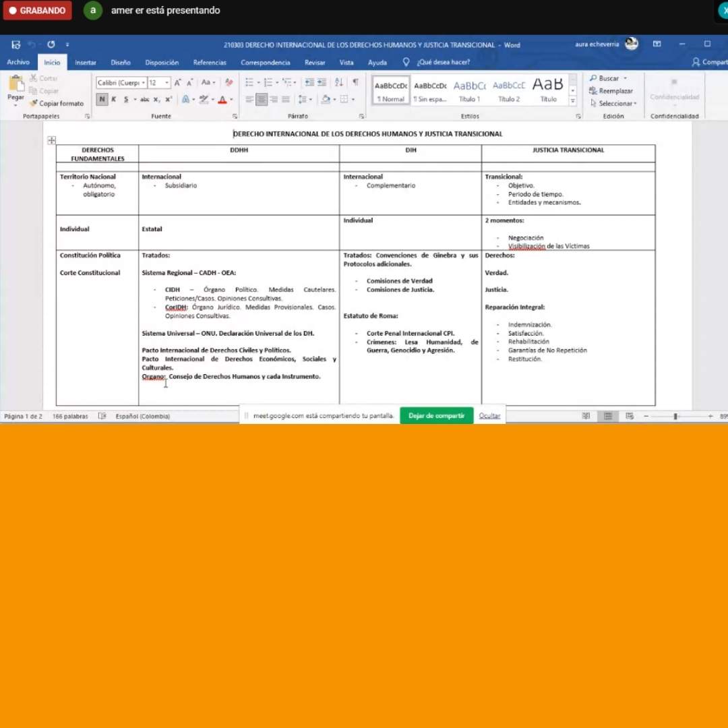Apply the Título 1 style
The height and width of the screenshot is (728, 728).
point(469,90)
